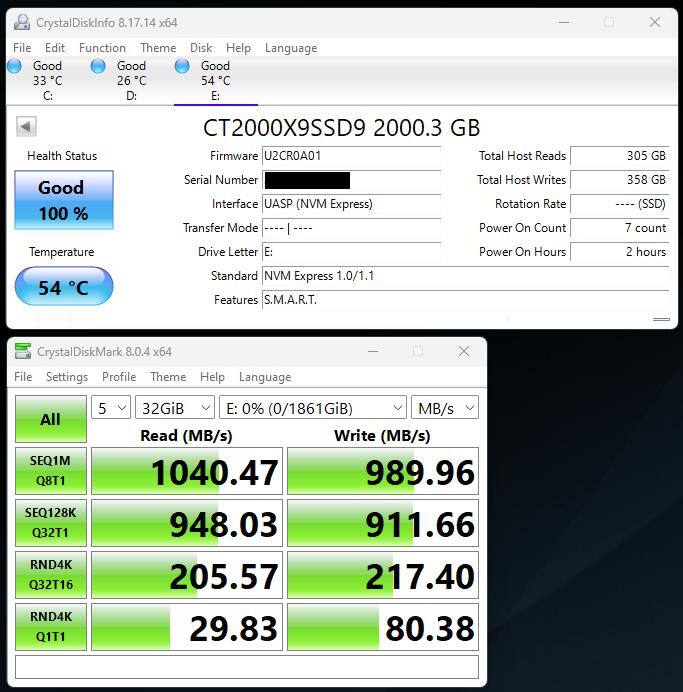The image size is (683, 692).
Task: Click the 54 °C temperature indicator
Action: pos(63,288)
